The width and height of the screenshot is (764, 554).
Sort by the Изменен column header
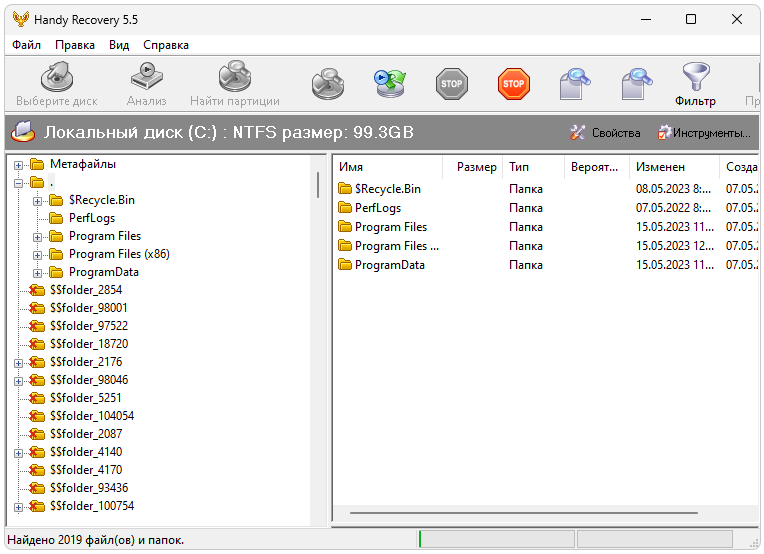tap(674, 167)
